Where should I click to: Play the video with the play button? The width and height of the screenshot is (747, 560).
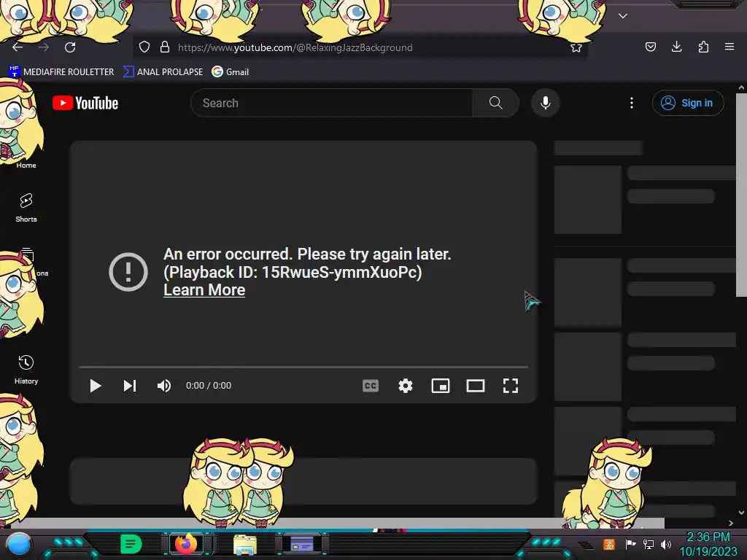coord(96,386)
